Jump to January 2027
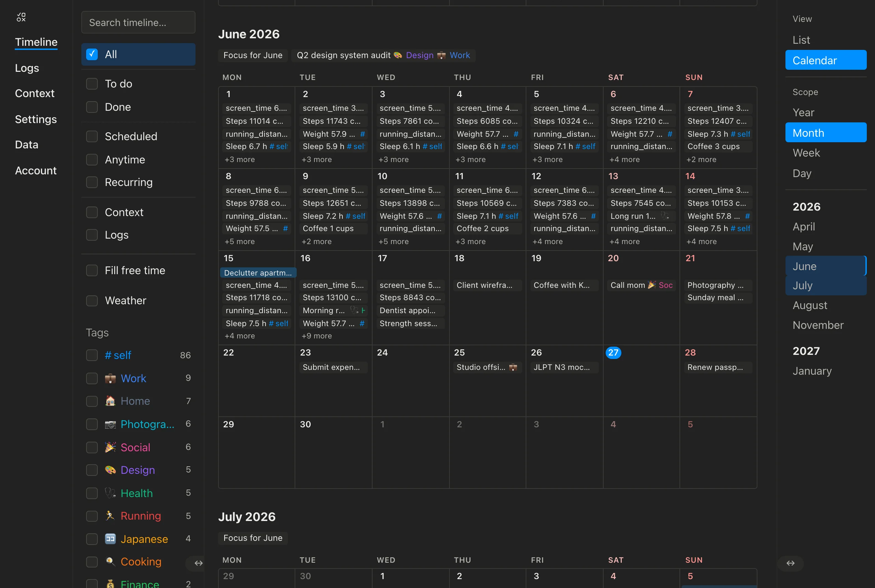Image resolution: width=875 pixels, height=588 pixels. coord(826,371)
